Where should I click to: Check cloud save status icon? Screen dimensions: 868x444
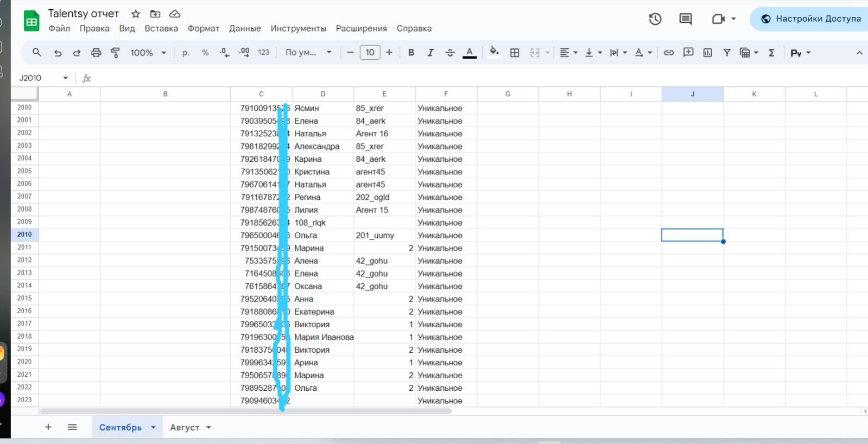click(x=175, y=14)
